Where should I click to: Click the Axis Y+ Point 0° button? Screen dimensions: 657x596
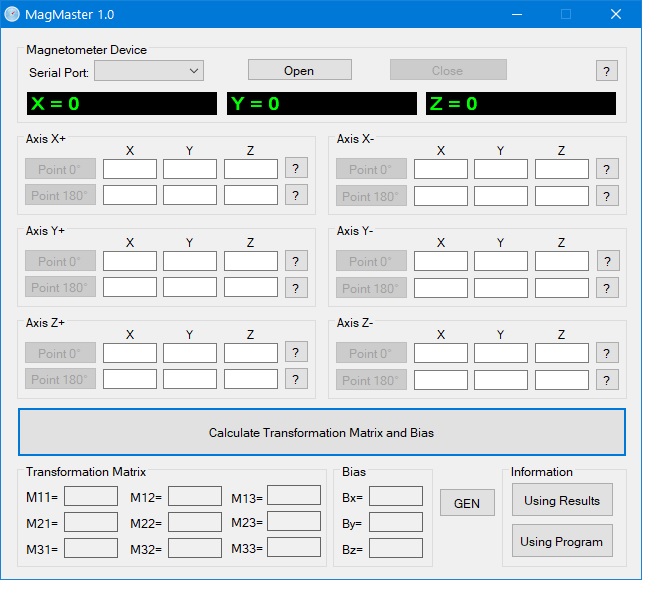(x=60, y=261)
